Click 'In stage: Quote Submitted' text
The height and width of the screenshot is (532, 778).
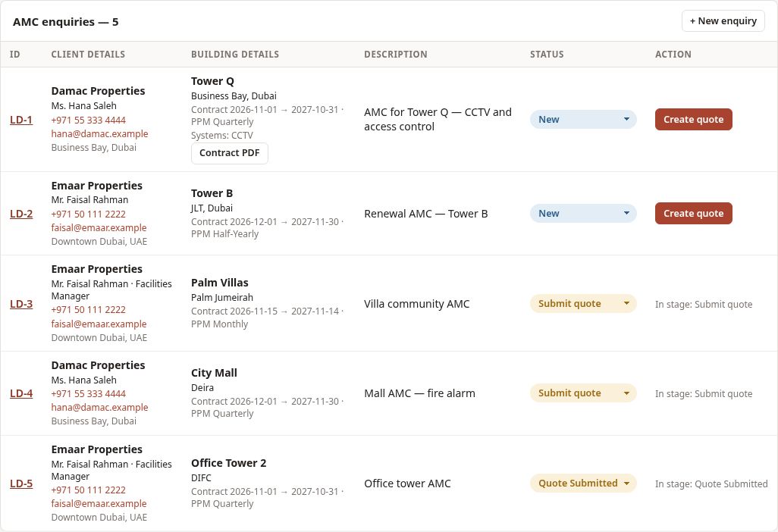point(711,484)
